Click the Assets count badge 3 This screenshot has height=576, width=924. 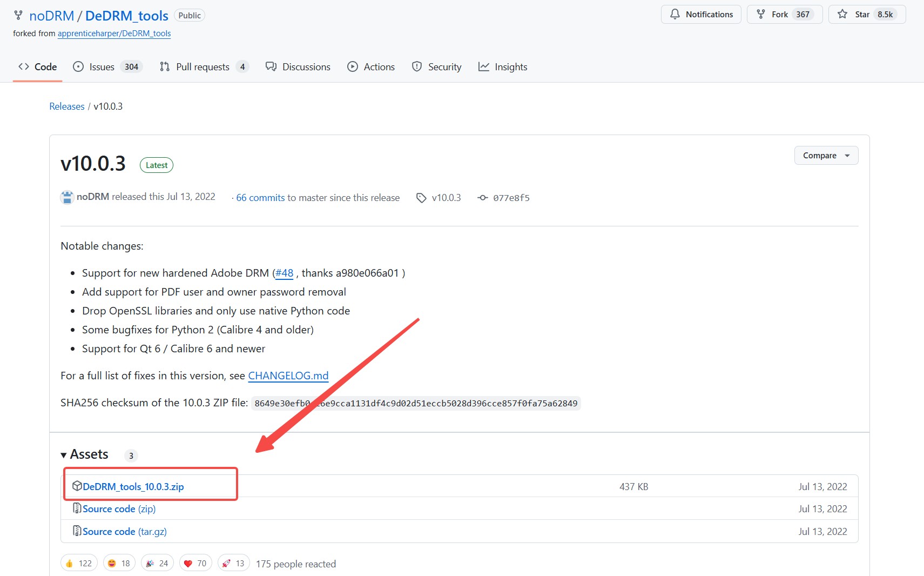coord(131,456)
